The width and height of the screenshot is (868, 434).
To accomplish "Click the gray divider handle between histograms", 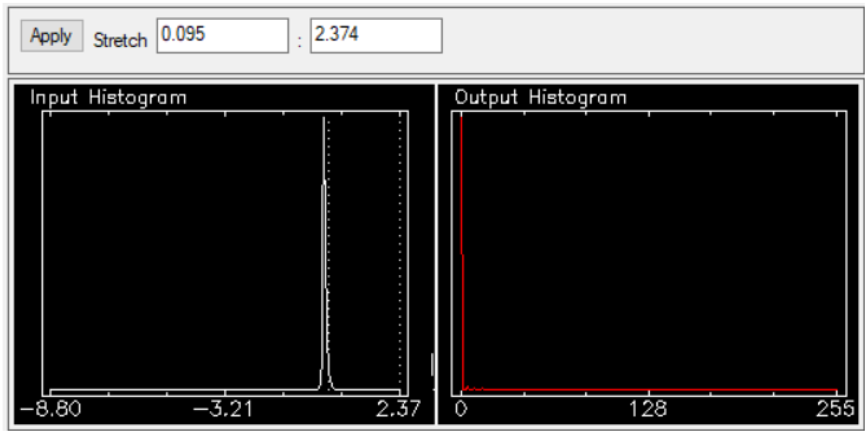I will 433,365.
